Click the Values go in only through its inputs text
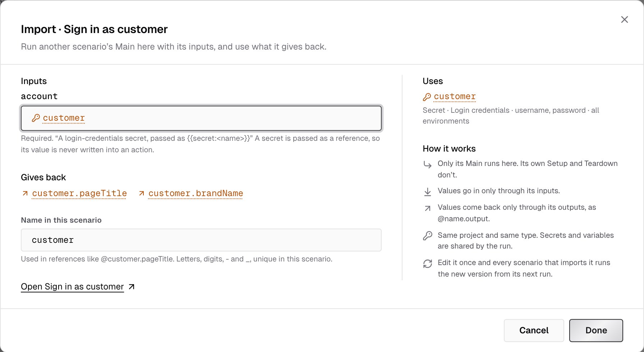This screenshot has width=644, height=352. point(499,191)
